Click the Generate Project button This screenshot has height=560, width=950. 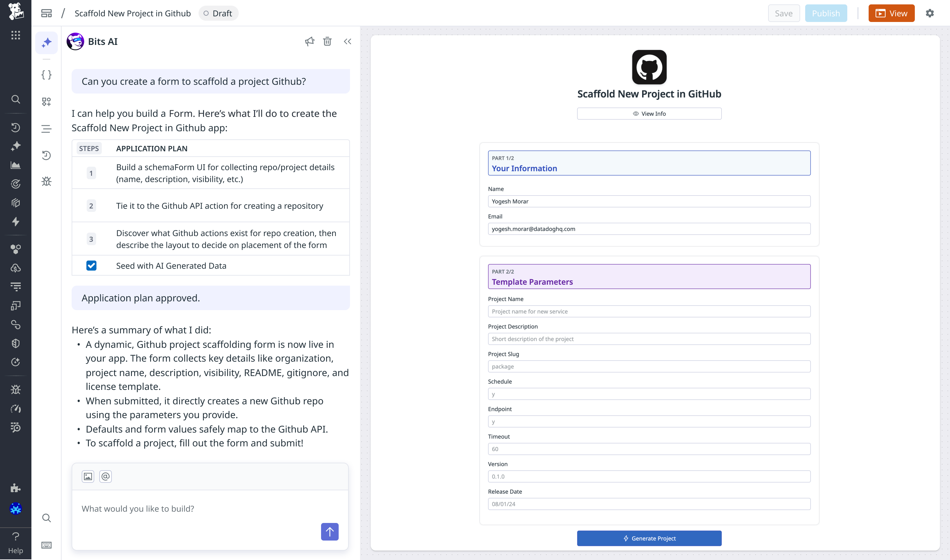(x=649, y=538)
